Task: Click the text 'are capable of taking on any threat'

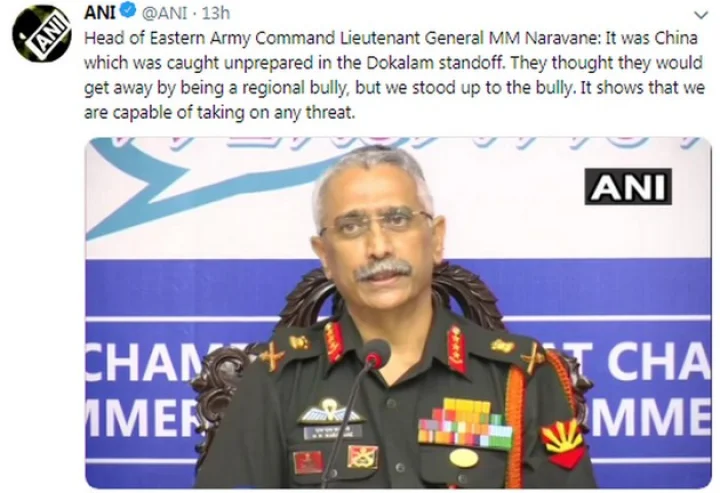Action: [219, 112]
